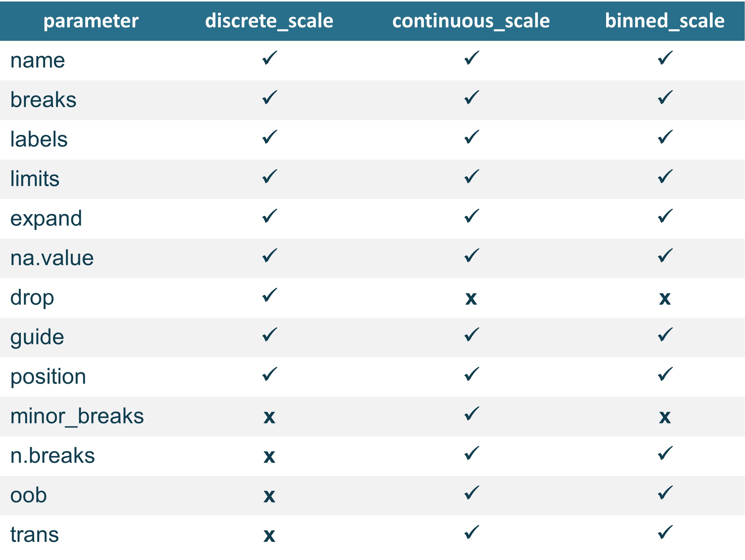Click the checkmark for minor_breaks under continuous_scale
Image resolution: width=745 pixels, height=560 pixels.
click(471, 414)
